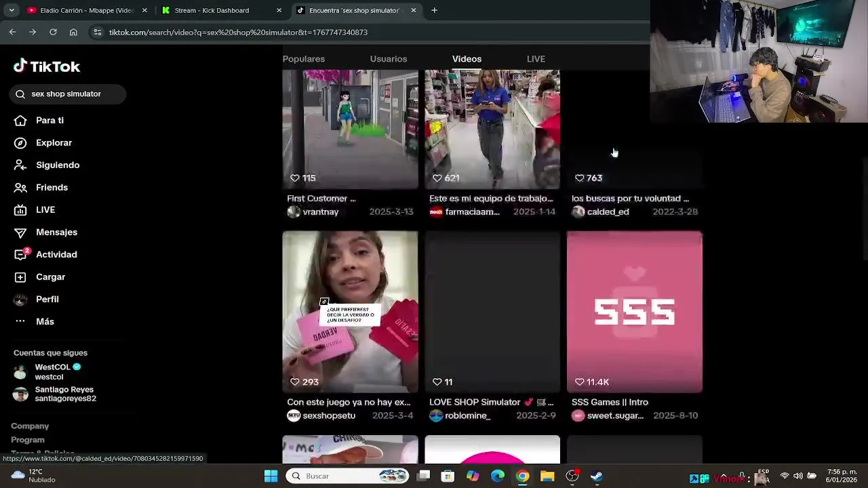Switch to Eladio Carrión YouTube tab

pyautogui.click(x=87, y=10)
